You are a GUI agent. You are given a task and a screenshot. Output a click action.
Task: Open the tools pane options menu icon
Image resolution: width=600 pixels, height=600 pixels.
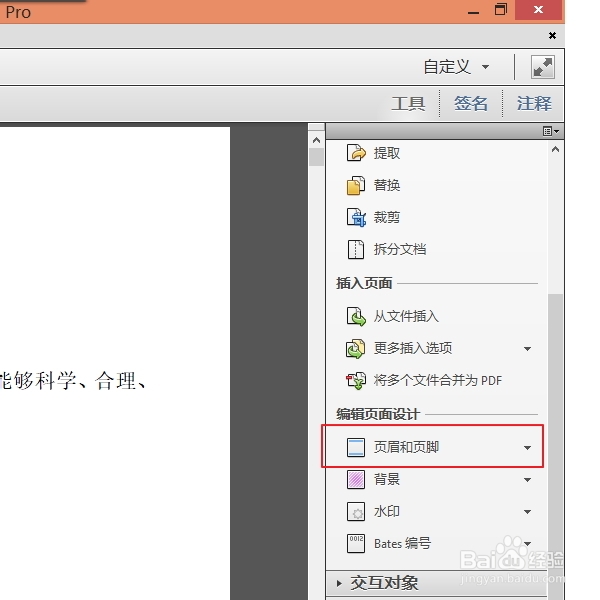pos(551,131)
